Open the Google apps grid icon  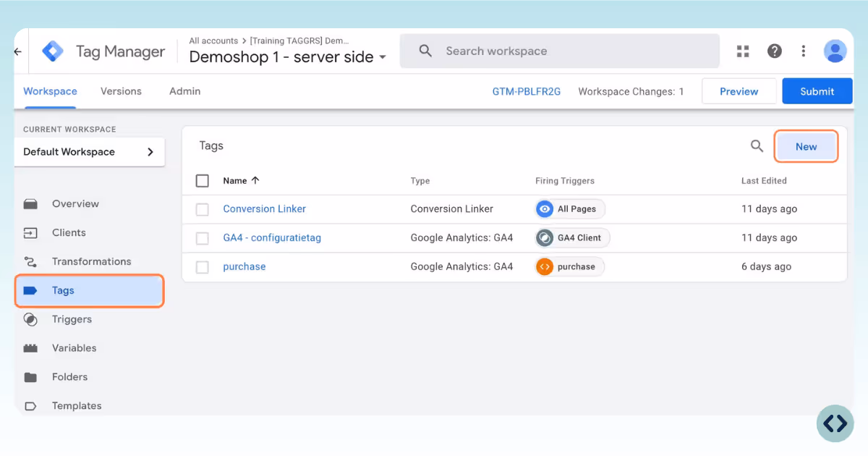coord(743,51)
